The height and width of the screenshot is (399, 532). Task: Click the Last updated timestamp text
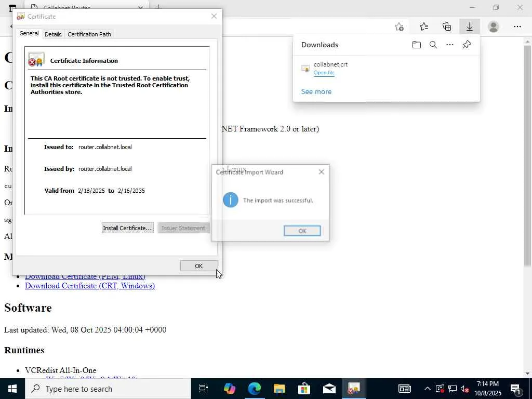coord(85,330)
